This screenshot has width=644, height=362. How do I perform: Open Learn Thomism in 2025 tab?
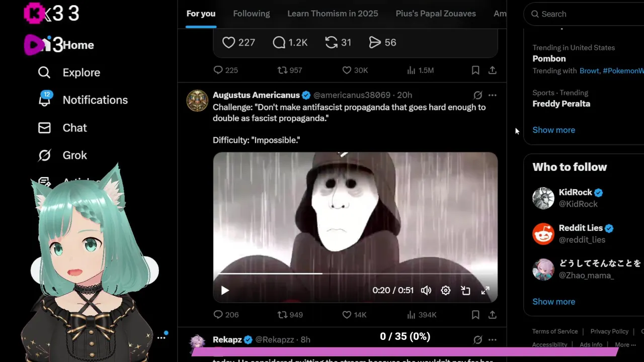click(333, 14)
